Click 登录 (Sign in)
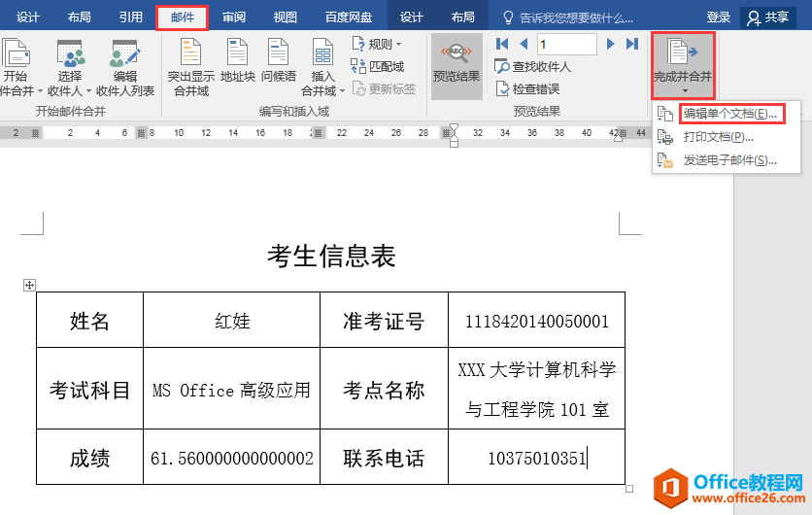Image resolution: width=812 pixels, height=515 pixels. pyautogui.click(x=719, y=17)
